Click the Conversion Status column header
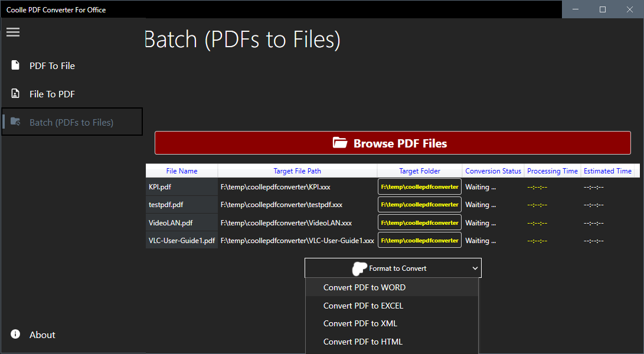Viewport: 644px width, 354px height. pyautogui.click(x=493, y=171)
